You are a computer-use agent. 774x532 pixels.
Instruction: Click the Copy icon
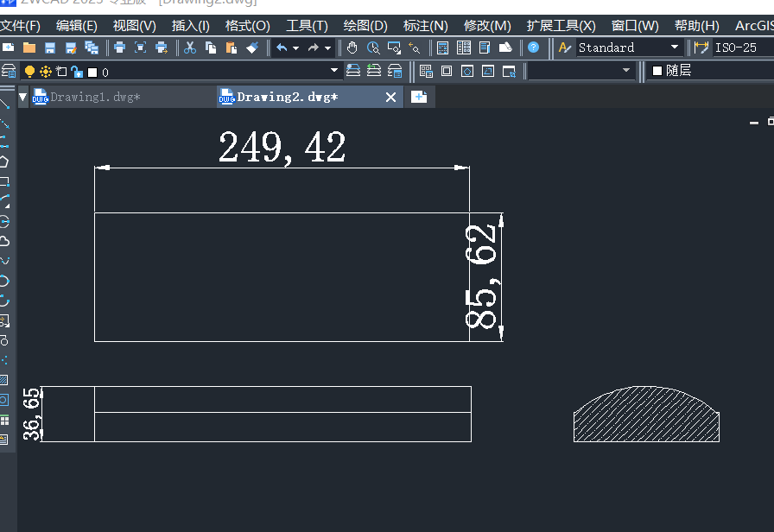tap(211, 47)
